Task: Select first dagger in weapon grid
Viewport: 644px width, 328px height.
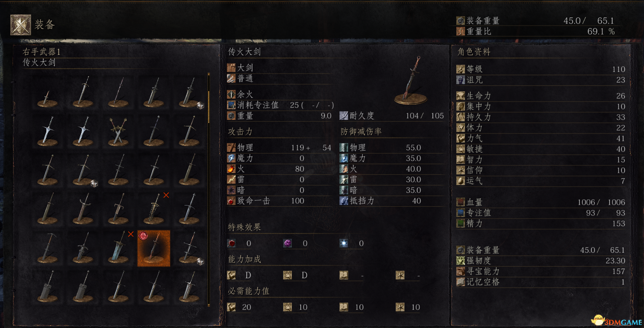Action: [47, 91]
